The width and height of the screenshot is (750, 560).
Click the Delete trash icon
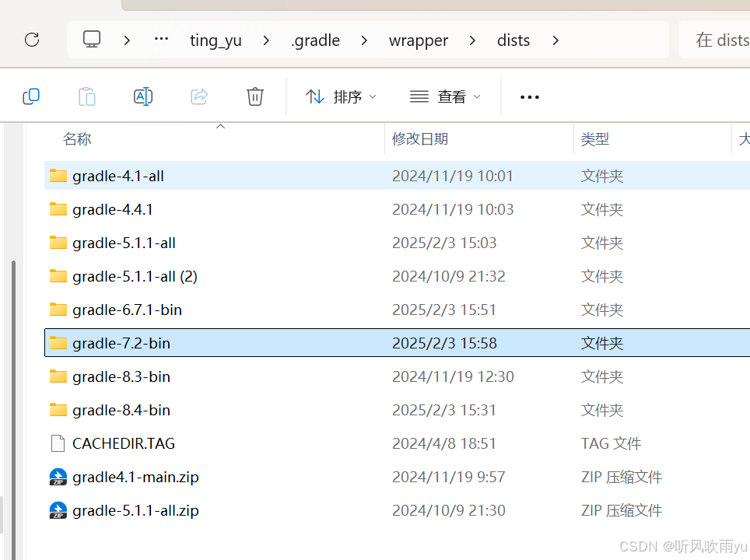255,96
